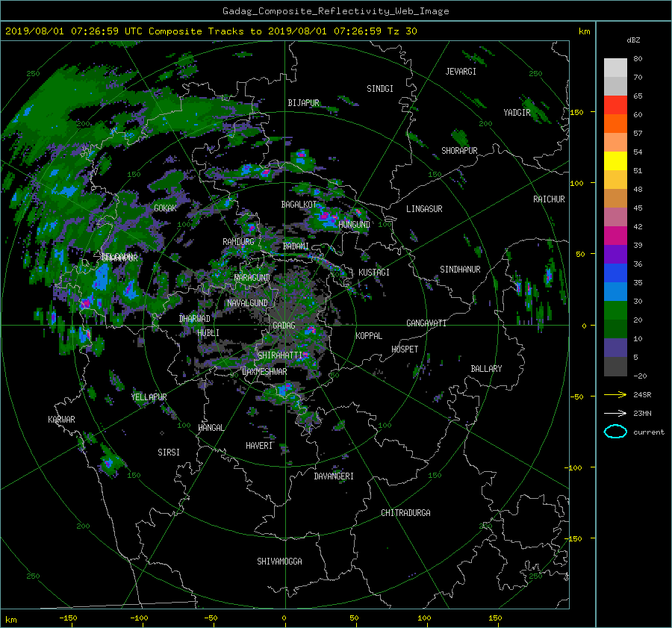Screen dimensions: 672x628
Task: Click the storm cell northeast of BIJAPUR label
Action: 347,102
